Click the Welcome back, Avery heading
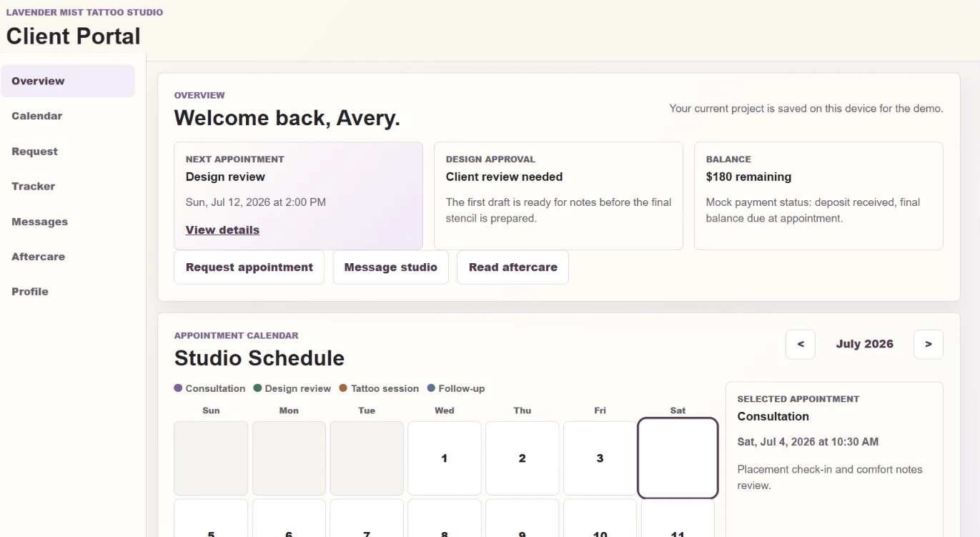 pyautogui.click(x=287, y=118)
